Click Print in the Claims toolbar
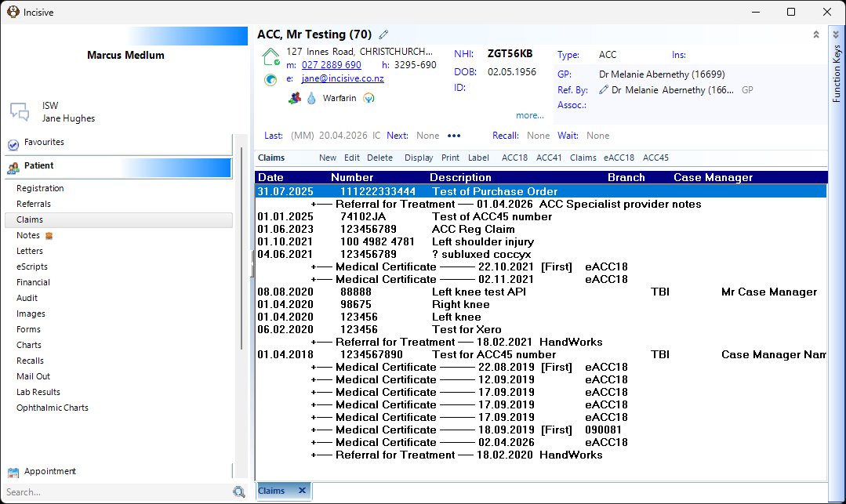The width and height of the screenshot is (846, 504). coord(450,158)
